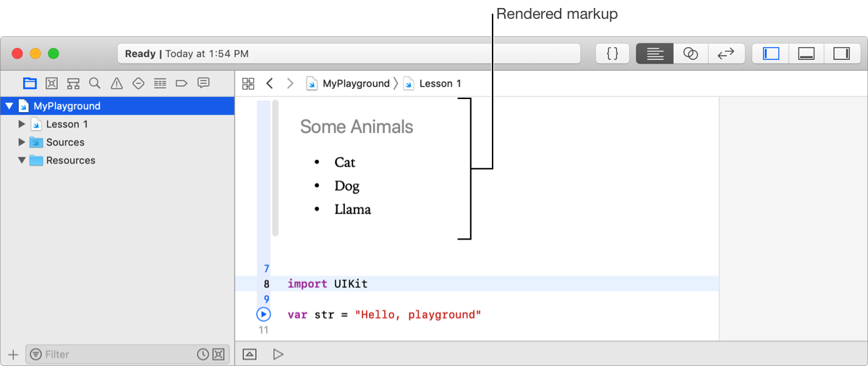Open the Breakpoint navigator icon
Viewport: 868px width, 366px height.
coord(182,83)
